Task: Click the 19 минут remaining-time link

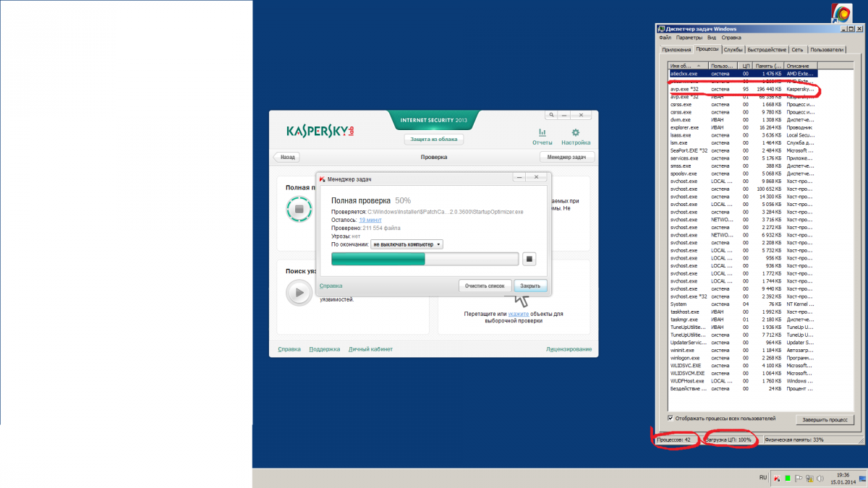Action: coord(370,220)
